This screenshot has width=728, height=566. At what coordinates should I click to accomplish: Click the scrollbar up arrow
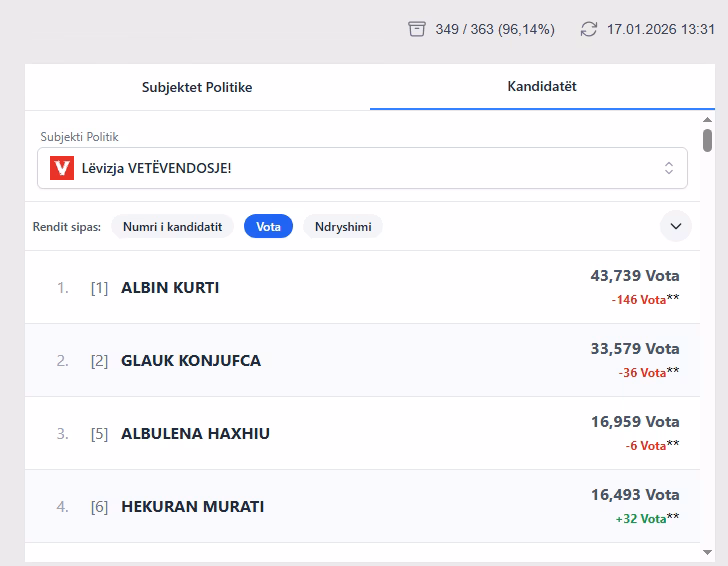click(x=707, y=121)
